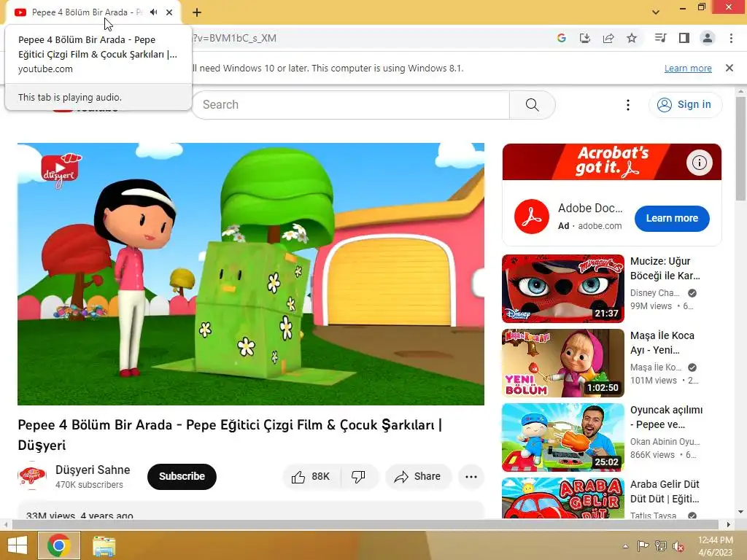Click the Maşa İle Koca Ayı title
Viewport: 747px width, 560px height.
tap(662, 343)
